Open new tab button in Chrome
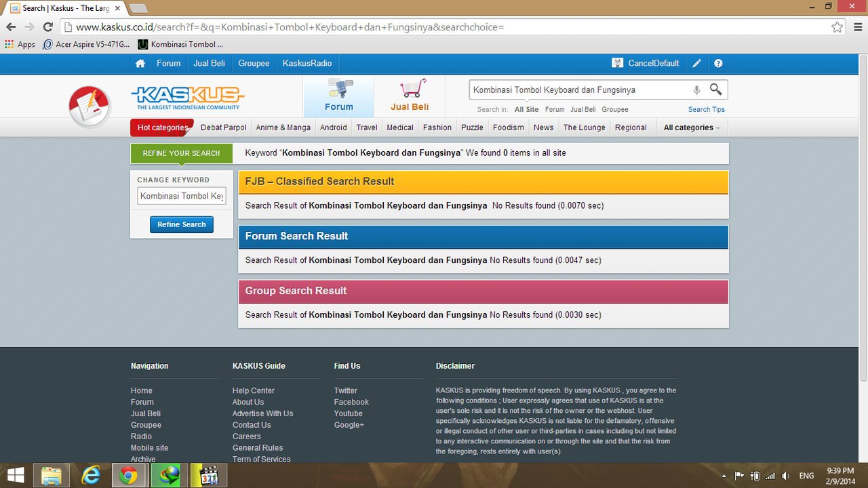The height and width of the screenshot is (488, 868). pos(138,8)
